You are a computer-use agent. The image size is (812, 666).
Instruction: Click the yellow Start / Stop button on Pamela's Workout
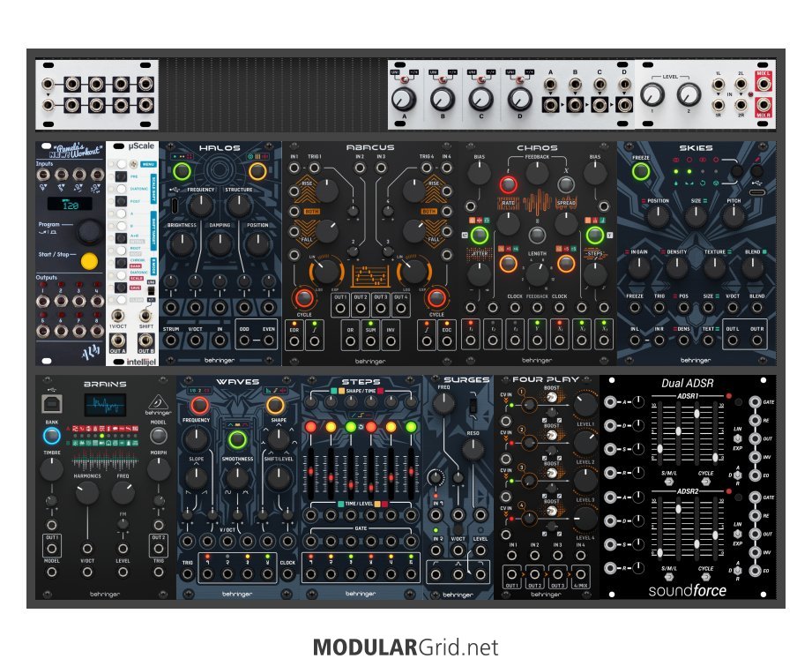click(89, 261)
